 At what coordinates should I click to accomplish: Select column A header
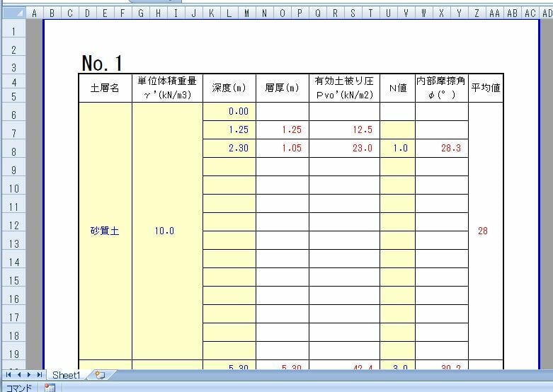click(x=34, y=13)
